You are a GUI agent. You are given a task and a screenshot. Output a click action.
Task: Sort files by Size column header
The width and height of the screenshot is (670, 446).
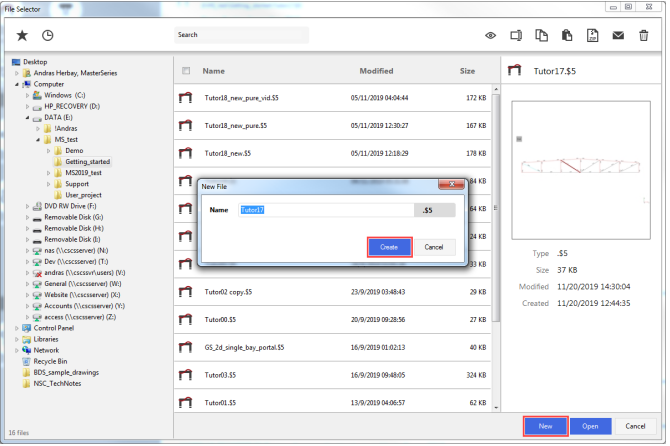pos(467,71)
